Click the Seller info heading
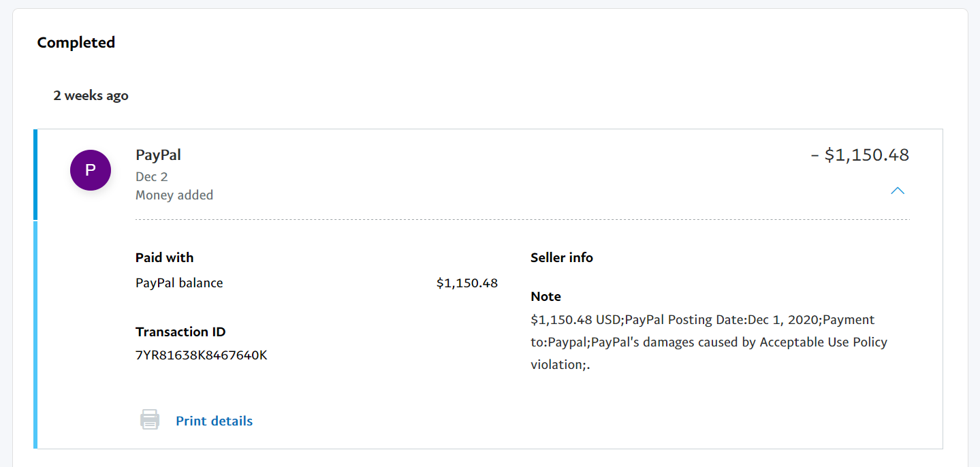This screenshot has width=980, height=467. pyautogui.click(x=561, y=258)
